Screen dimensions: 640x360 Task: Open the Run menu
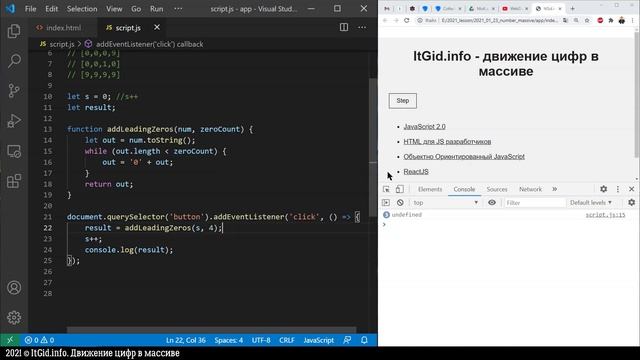point(156,9)
